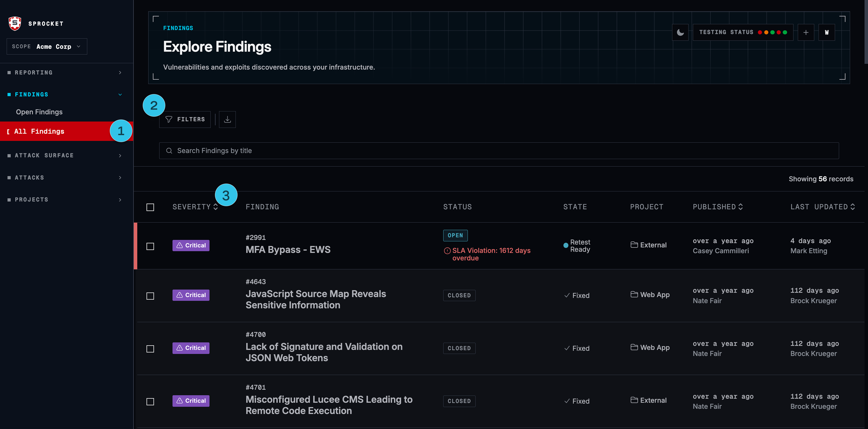Click the SLA Violation warning icon

click(x=447, y=251)
